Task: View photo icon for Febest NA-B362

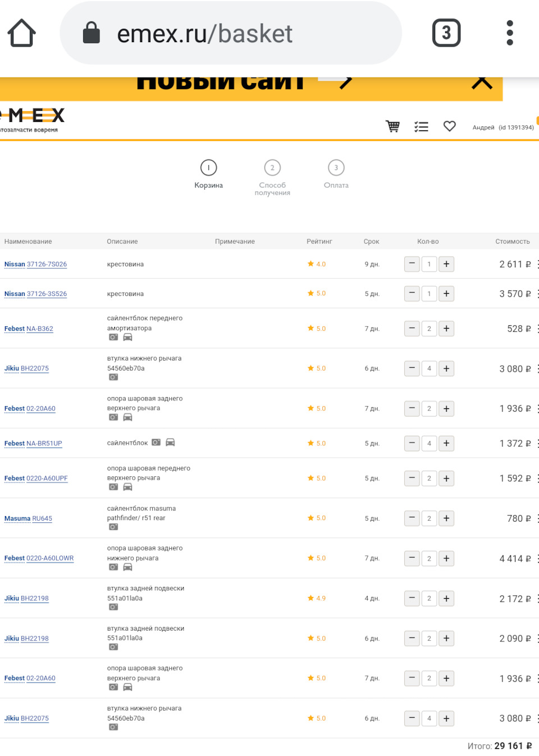Action: [x=113, y=337]
